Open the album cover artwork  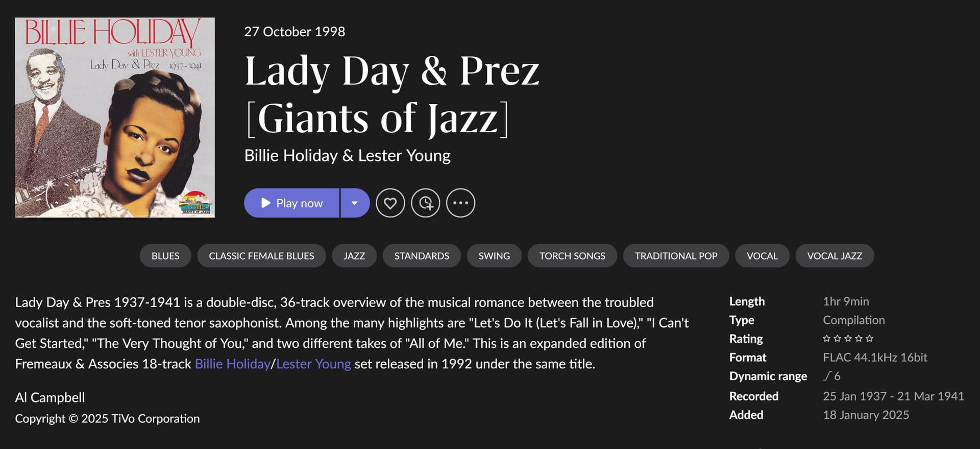115,117
